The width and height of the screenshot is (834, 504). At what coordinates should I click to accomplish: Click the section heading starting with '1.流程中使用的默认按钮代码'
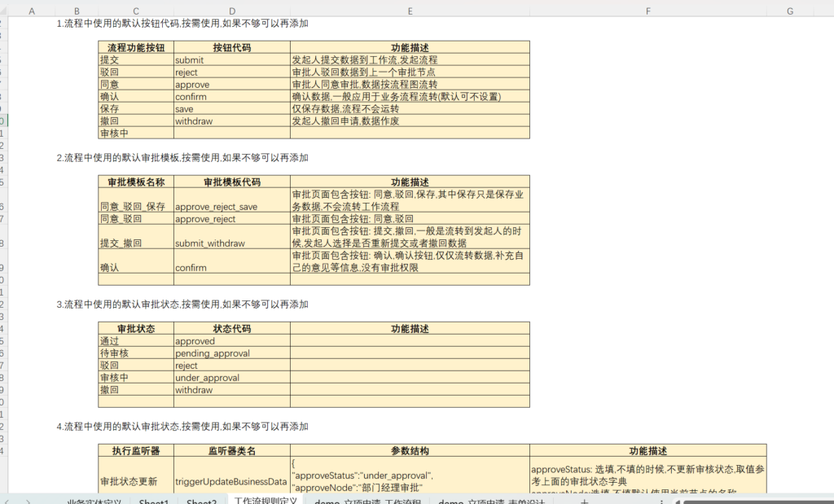pyautogui.click(x=182, y=24)
